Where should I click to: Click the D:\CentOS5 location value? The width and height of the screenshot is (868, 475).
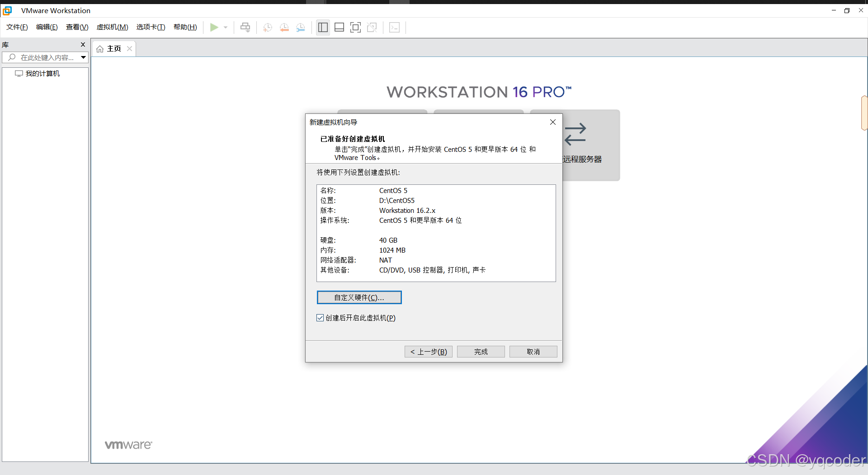397,201
